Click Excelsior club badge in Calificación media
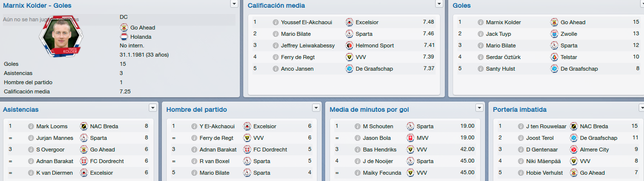The image size is (644, 181). click(x=349, y=22)
